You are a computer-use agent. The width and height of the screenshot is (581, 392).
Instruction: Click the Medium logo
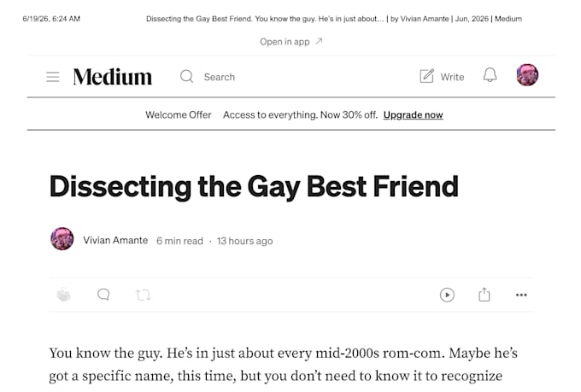coord(112,77)
